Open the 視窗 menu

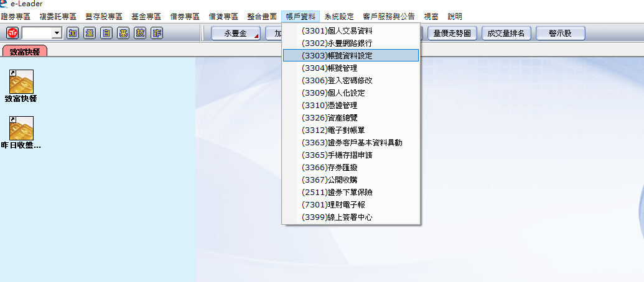[x=431, y=17]
